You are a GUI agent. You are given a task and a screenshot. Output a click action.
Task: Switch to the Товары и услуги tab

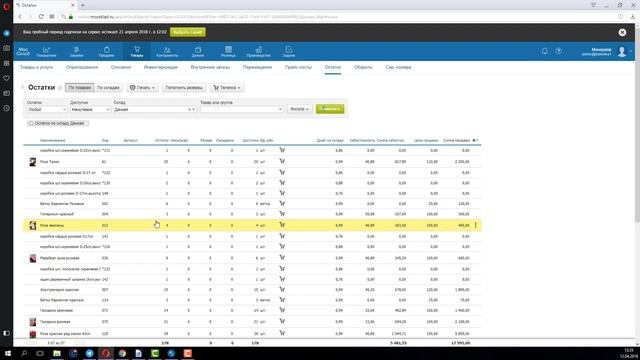pyautogui.click(x=36, y=67)
